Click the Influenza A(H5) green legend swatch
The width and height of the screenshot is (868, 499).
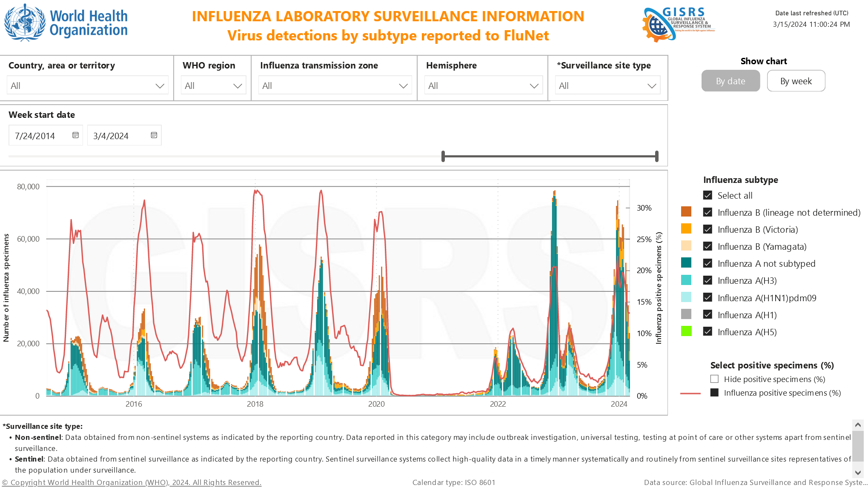[686, 331]
